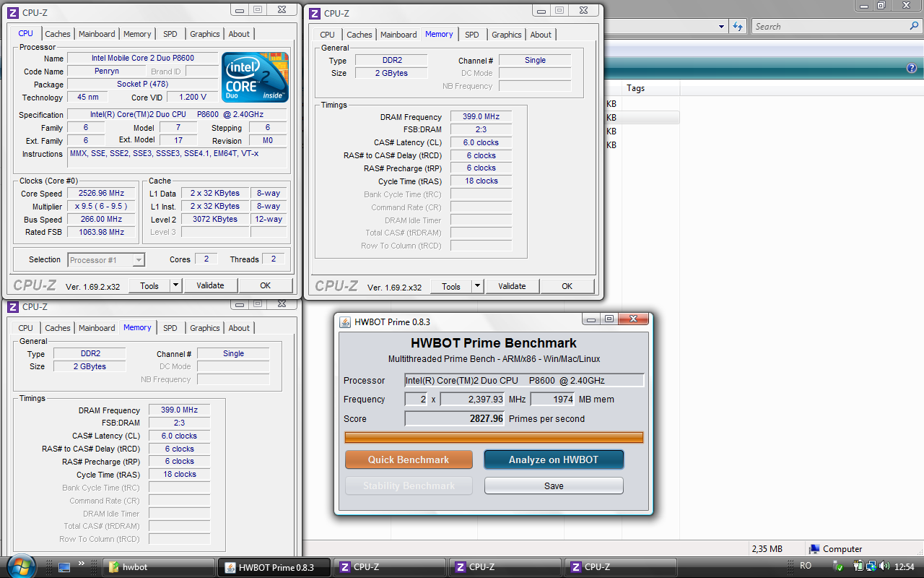Click Computer icon in Explorer status bar

pos(814,549)
